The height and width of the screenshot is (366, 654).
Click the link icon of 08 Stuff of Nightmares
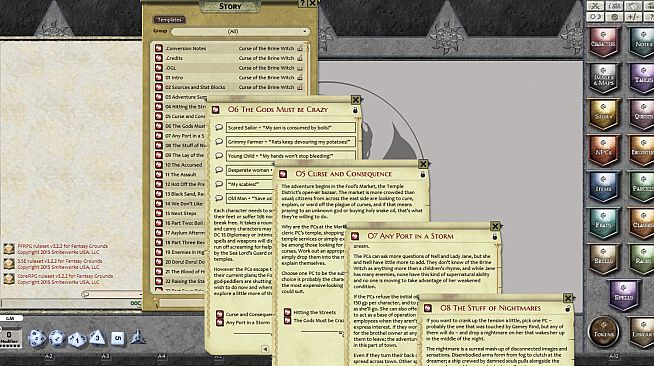(428, 308)
